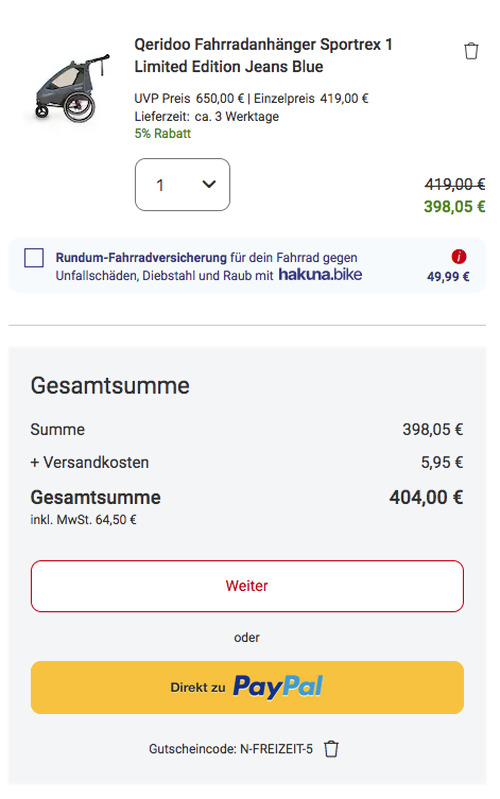Click the Weiter button

point(247,586)
